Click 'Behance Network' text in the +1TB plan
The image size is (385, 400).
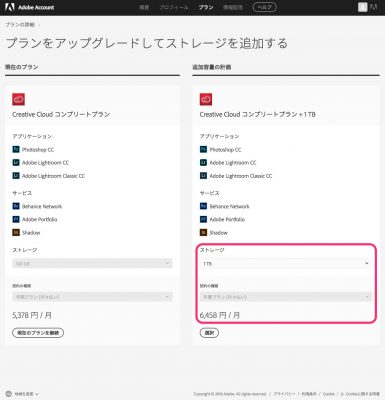coord(229,206)
